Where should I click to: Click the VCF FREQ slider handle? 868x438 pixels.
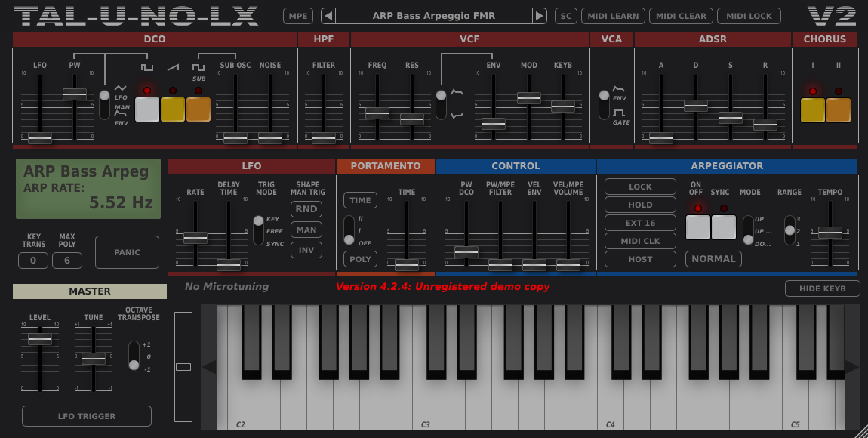pos(377,113)
